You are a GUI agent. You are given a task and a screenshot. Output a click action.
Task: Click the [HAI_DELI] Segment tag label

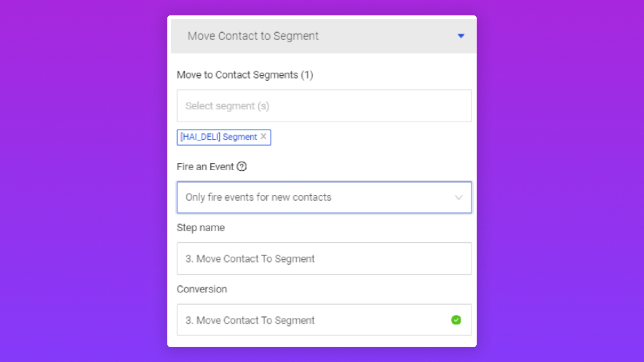click(x=218, y=137)
